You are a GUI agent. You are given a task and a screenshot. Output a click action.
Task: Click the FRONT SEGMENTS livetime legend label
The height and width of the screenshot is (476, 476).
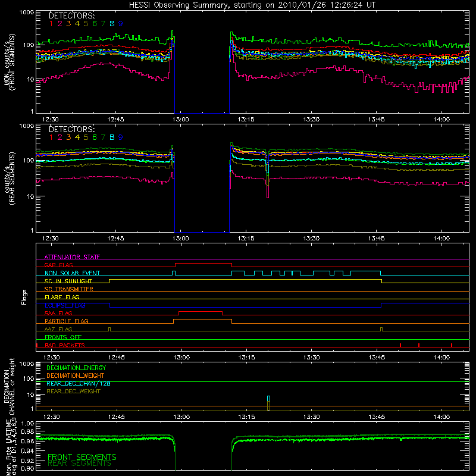click(82, 457)
